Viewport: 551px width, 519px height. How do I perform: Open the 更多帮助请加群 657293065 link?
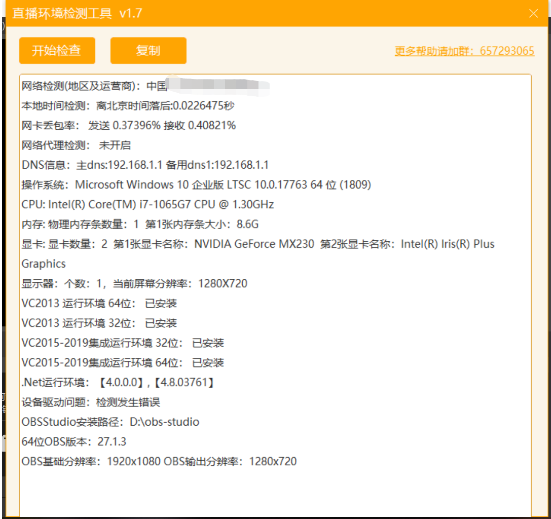pyautogui.click(x=464, y=51)
